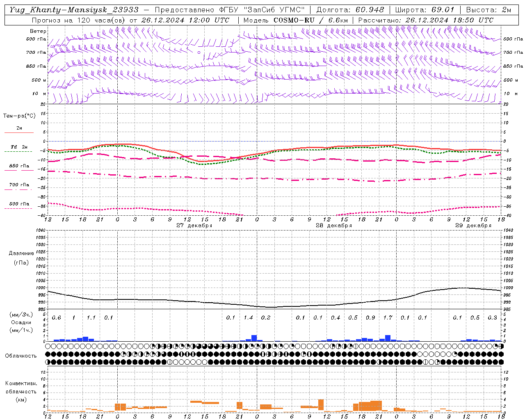525x420 pixels.
Task: Click the Широта: 69.01 value
Action: (x=425, y=9)
